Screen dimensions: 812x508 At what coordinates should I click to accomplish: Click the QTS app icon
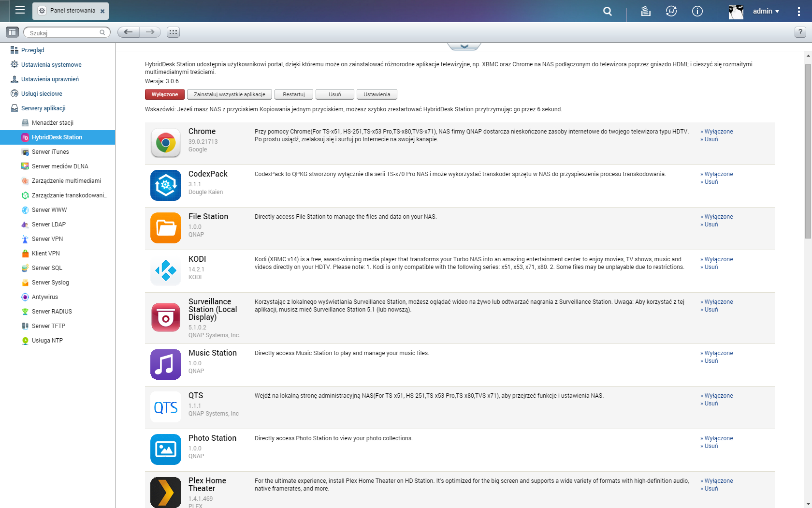tap(166, 407)
